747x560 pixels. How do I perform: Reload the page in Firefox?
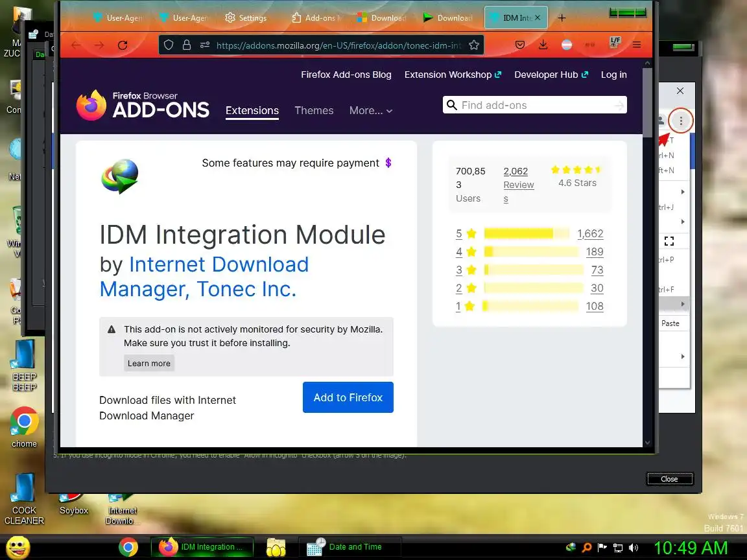click(x=123, y=45)
